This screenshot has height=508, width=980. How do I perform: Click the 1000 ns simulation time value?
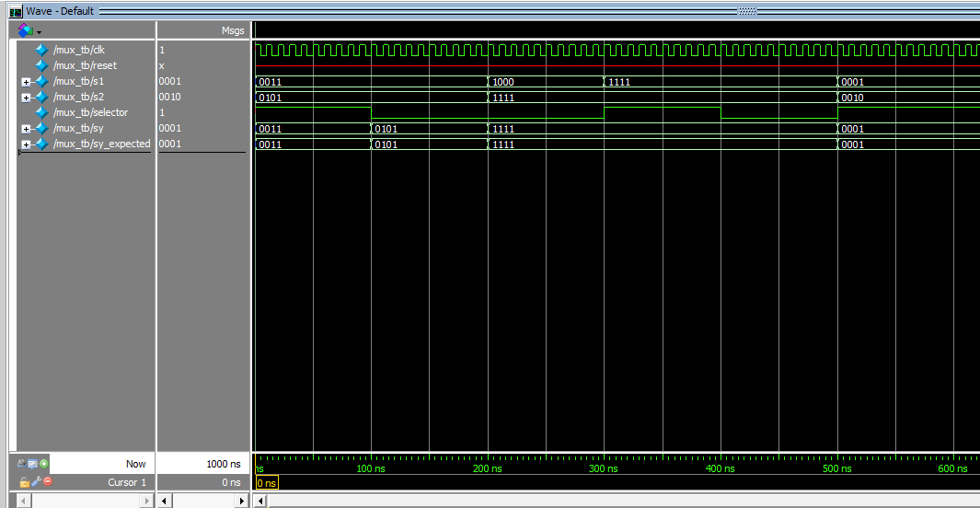point(223,464)
